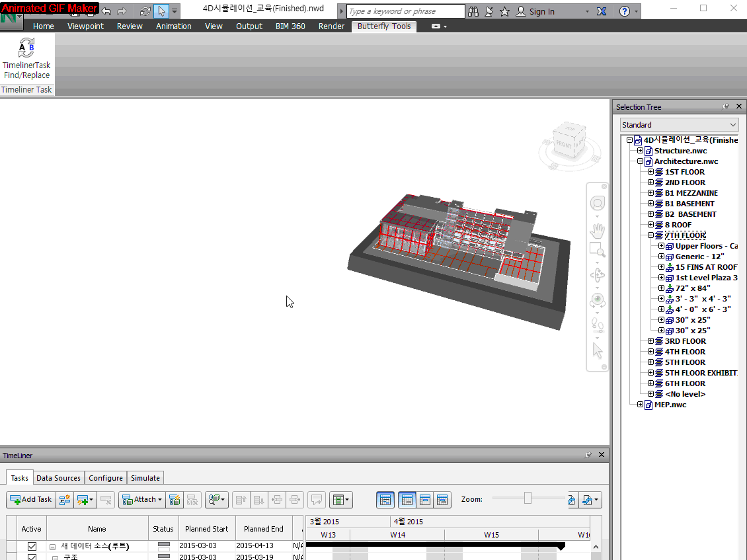Image resolution: width=747 pixels, height=560 pixels.
Task: Click the Add Task button
Action: 30,500
